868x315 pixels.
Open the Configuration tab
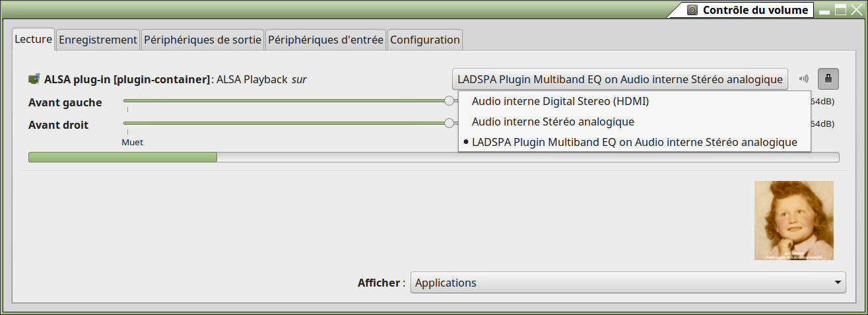pyautogui.click(x=425, y=40)
